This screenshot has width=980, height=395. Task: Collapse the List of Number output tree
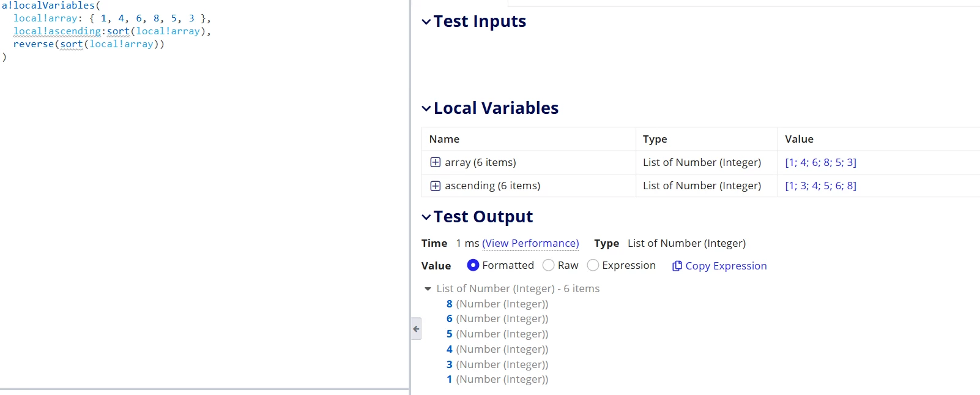tap(428, 289)
